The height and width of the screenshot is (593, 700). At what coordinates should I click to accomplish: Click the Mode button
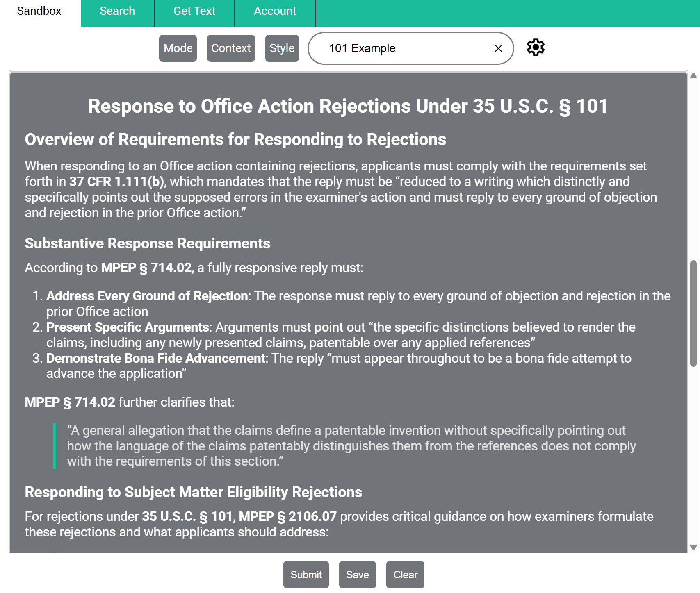[178, 48]
